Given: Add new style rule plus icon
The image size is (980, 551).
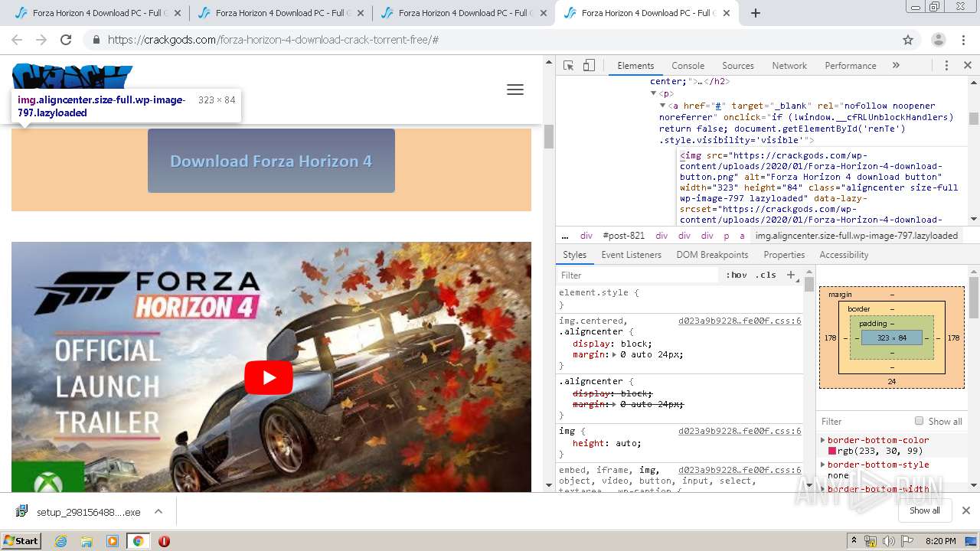Looking at the screenshot, I should [x=791, y=275].
